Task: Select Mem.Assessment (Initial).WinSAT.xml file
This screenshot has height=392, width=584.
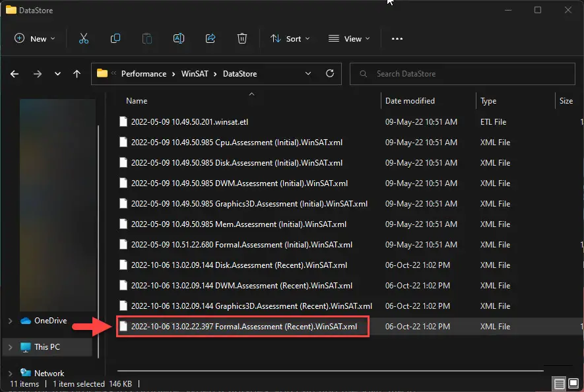Action: tap(238, 224)
